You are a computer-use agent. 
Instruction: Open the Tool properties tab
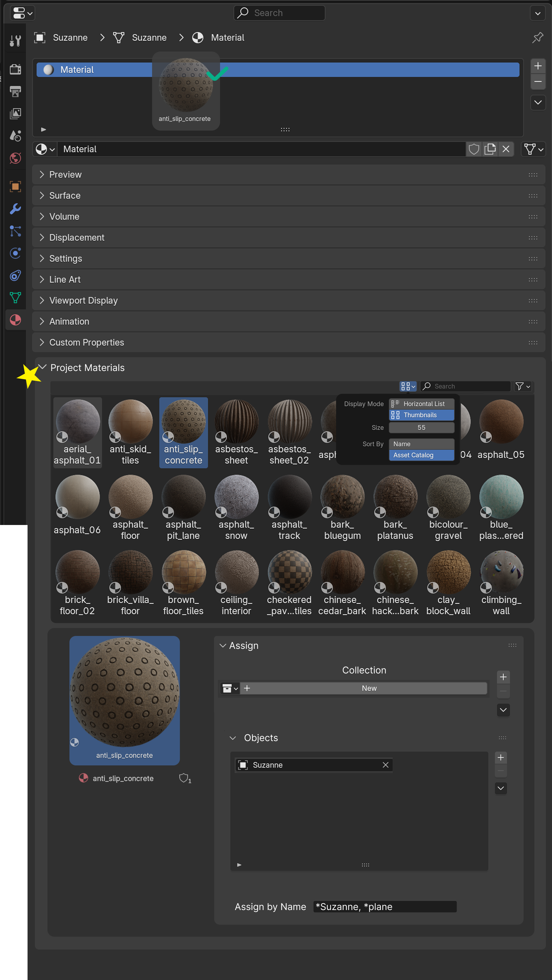[x=15, y=41]
